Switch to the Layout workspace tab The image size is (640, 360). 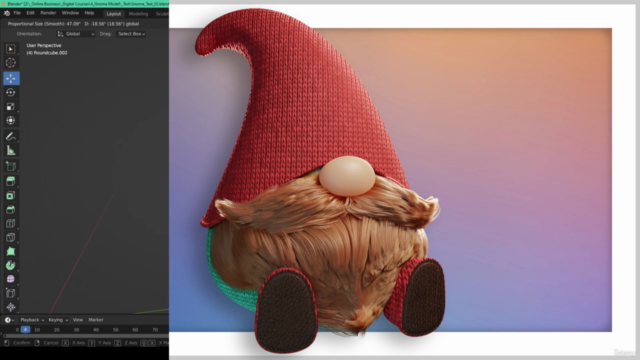pos(113,14)
